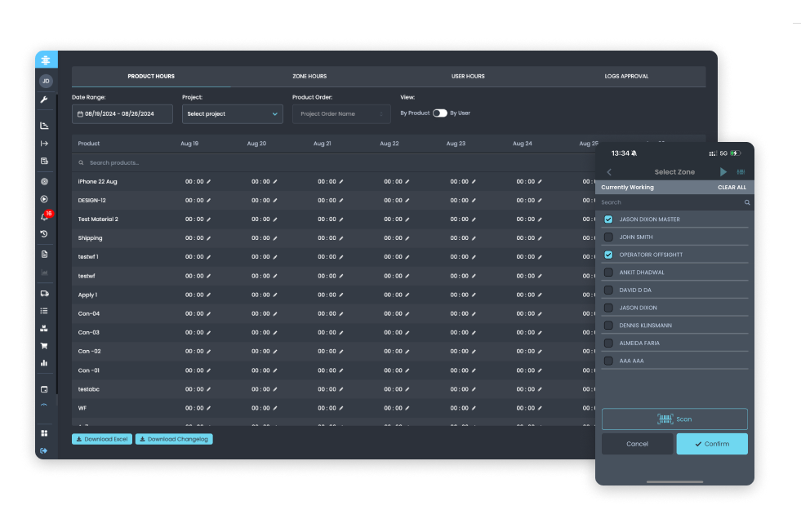801x532 pixels.
Task: Open the target bullseye icon in sidebar
Action: tap(44, 181)
